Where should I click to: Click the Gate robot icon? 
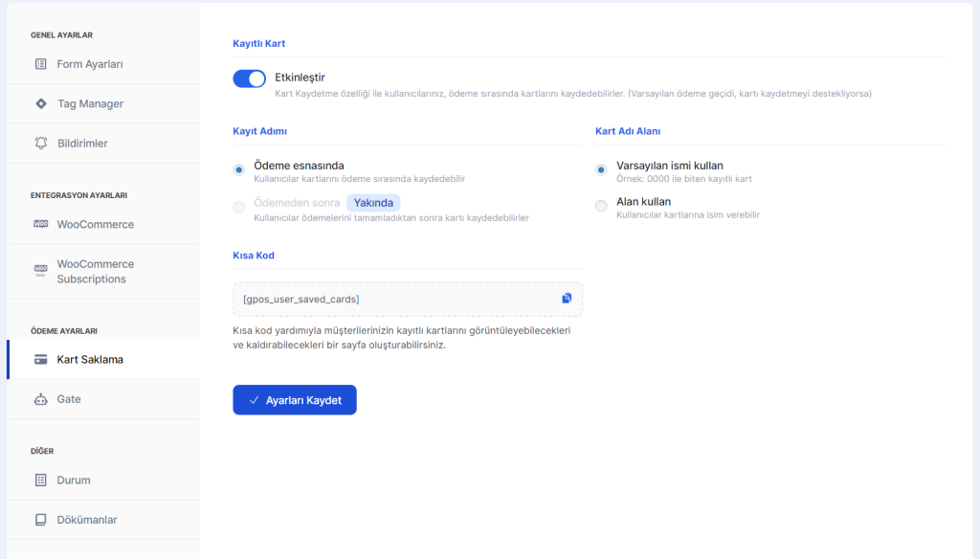40,399
